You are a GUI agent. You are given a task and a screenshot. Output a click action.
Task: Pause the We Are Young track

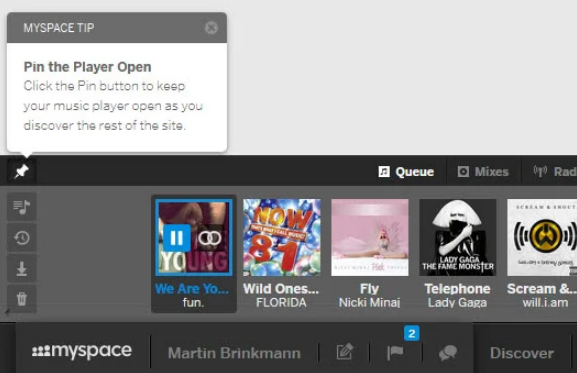[x=177, y=238]
